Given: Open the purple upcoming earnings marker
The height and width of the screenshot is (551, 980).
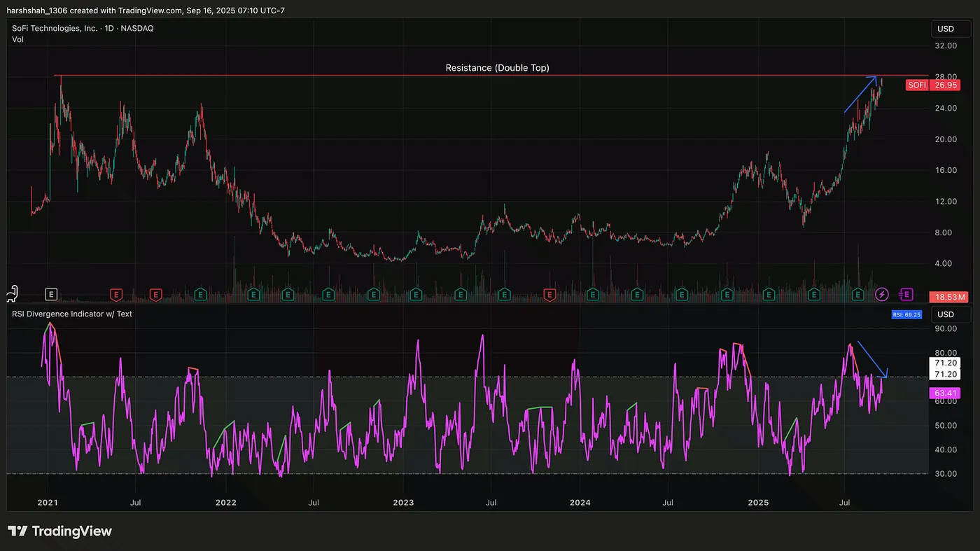Looking at the screenshot, I should point(907,295).
